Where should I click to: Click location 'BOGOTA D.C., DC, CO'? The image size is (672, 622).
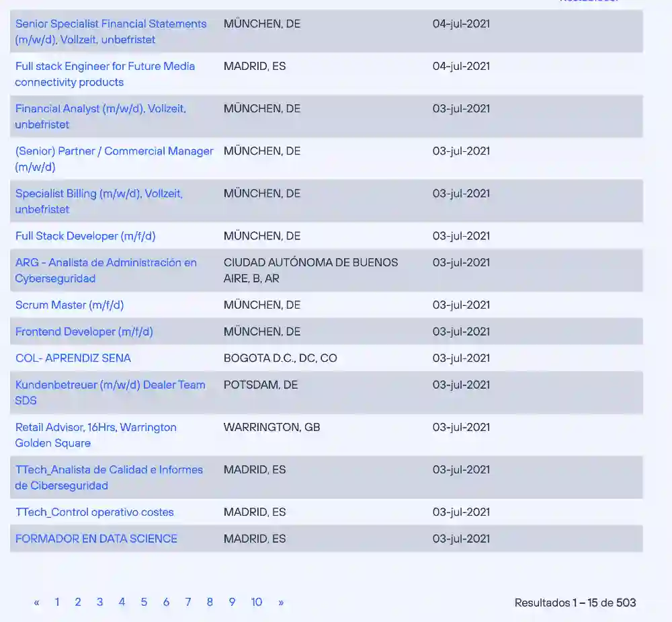click(x=280, y=358)
